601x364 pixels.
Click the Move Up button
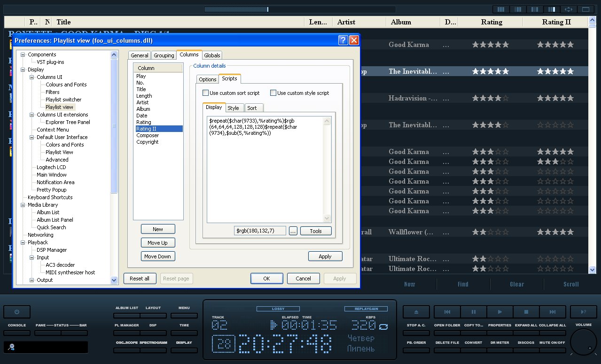[x=158, y=243]
